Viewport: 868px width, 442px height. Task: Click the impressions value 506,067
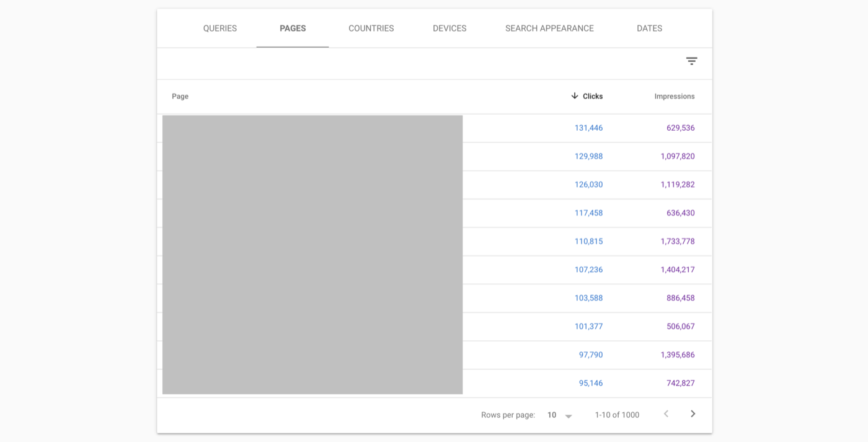coord(681,327)
